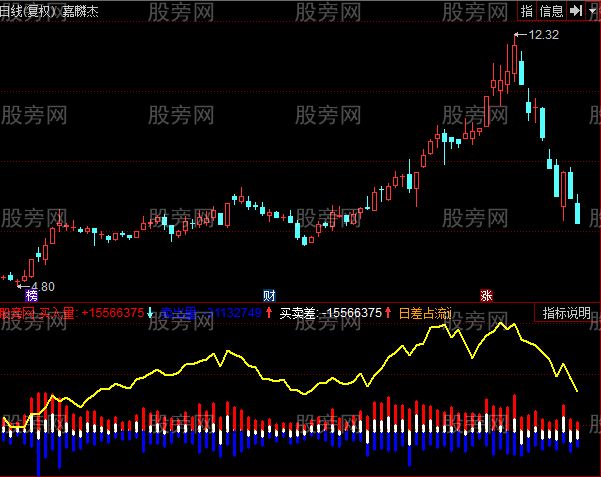Click the purple 榜 event marker

(x=31, y=296)
